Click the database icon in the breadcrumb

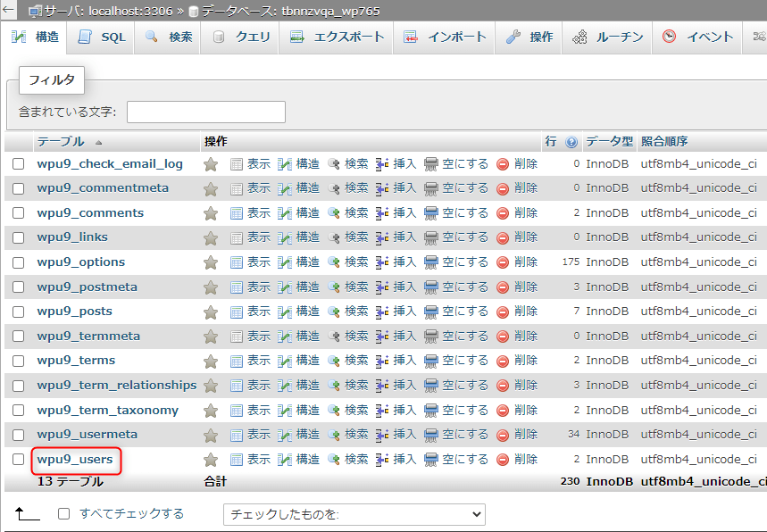[x=194, y=12]
